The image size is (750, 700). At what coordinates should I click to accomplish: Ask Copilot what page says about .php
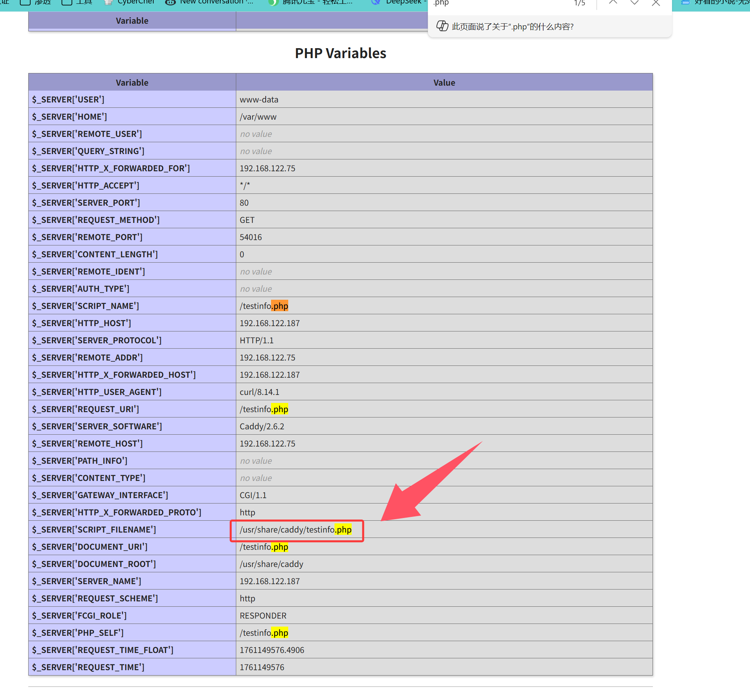tap(512, 26)
